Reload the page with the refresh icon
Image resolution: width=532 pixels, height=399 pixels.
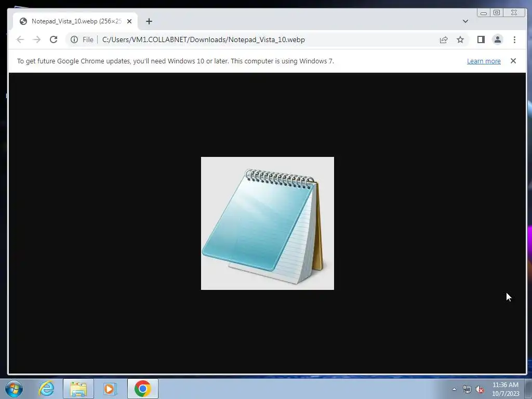point(54,39)
